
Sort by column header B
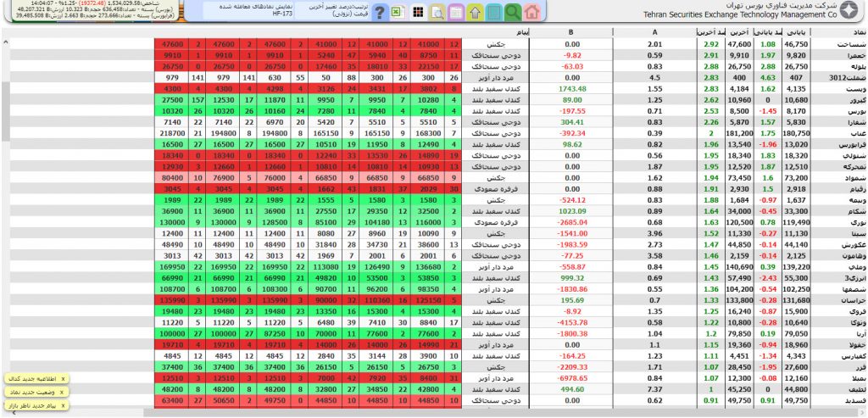pos(571,33)
